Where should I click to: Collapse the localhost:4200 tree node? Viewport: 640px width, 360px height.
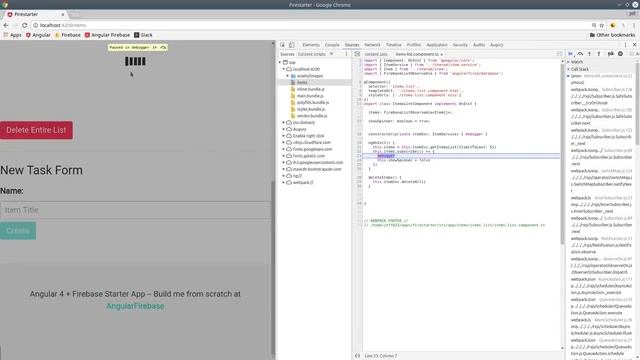(284, 69)
